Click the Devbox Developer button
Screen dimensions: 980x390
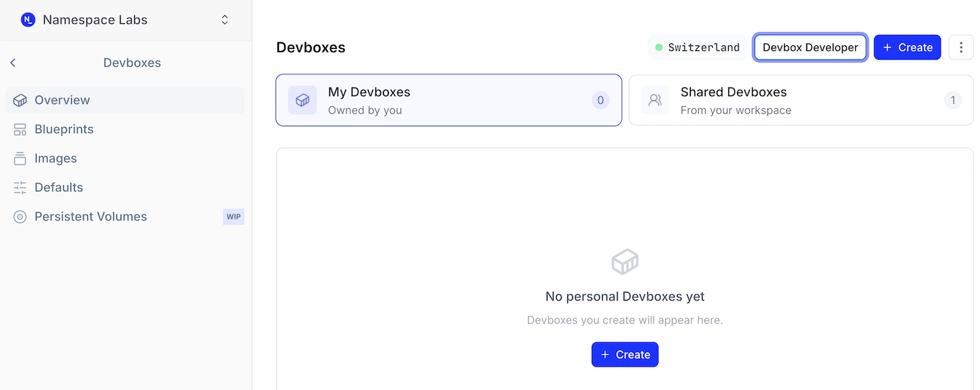pos(810,47)
